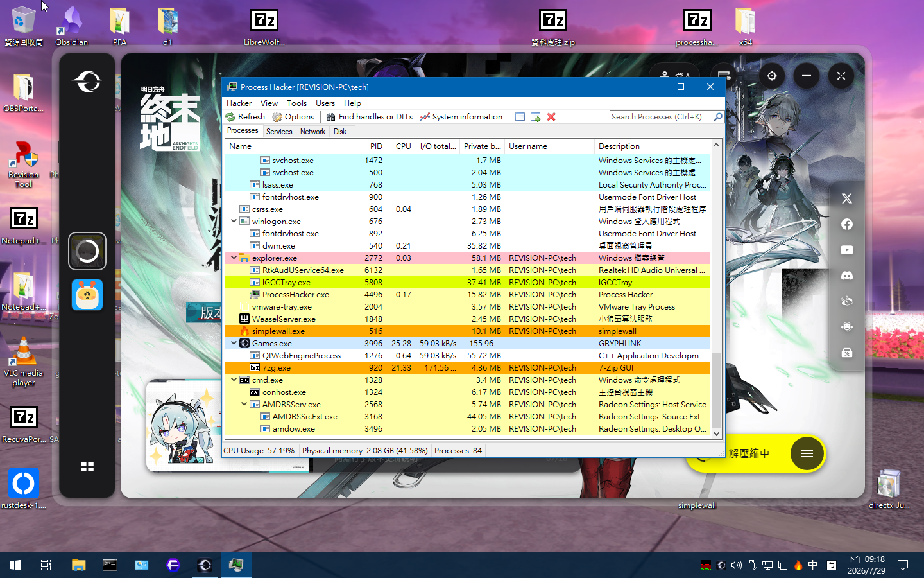
Task: Open the View menu
Action: click(269, 103)
